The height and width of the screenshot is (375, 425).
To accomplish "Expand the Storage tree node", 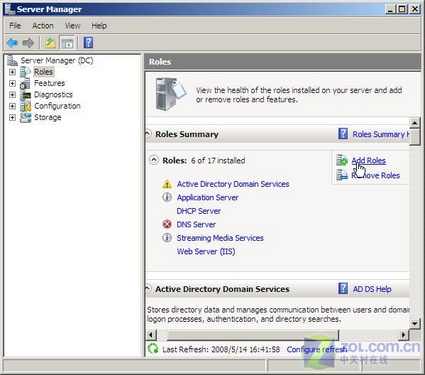I will click(12, 117).
